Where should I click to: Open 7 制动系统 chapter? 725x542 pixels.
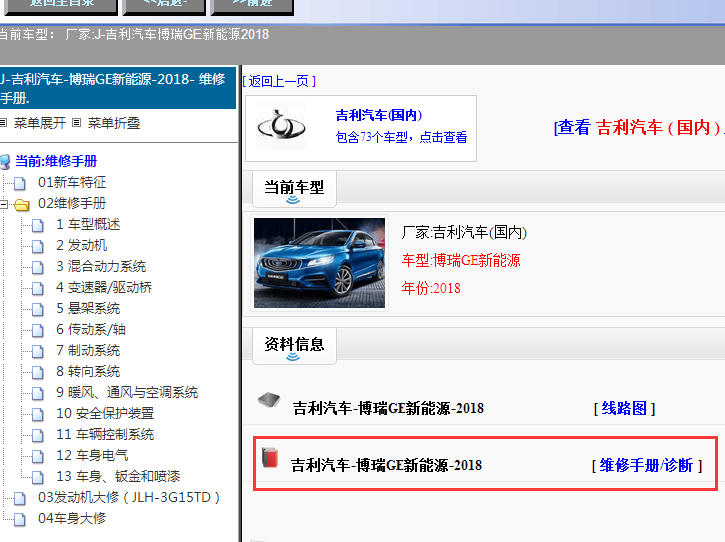pos(88,350)
